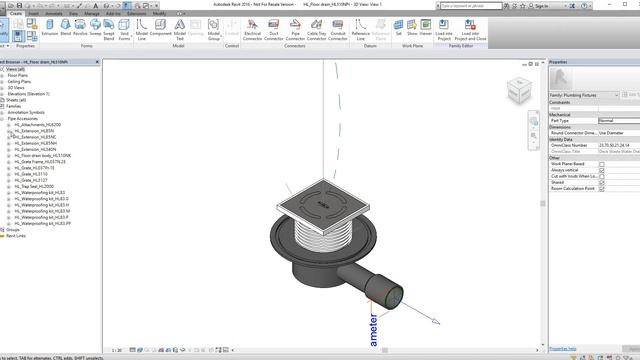Select the Model Line tool
The height and width of the screenshot is (360, 640).
point(142,29)
